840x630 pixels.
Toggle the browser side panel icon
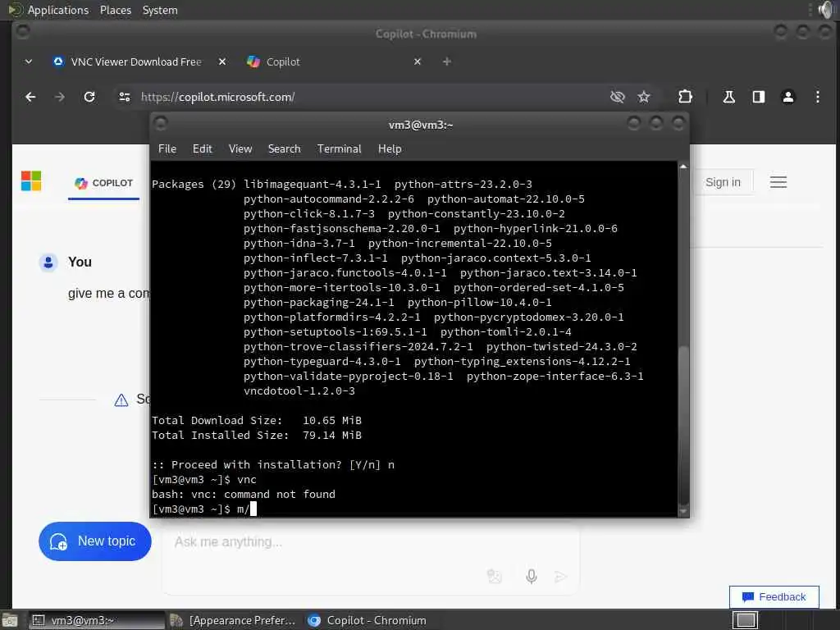point(759,97)
